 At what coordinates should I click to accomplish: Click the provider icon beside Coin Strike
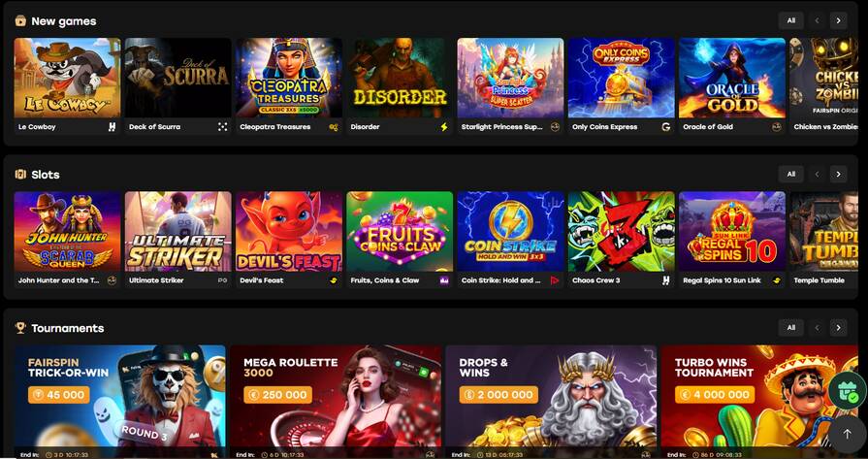(555, 280)
